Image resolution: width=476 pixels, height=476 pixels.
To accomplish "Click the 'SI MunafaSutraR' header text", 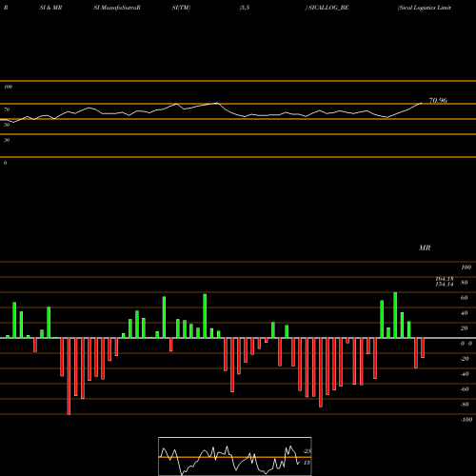I will coord(117,8).
